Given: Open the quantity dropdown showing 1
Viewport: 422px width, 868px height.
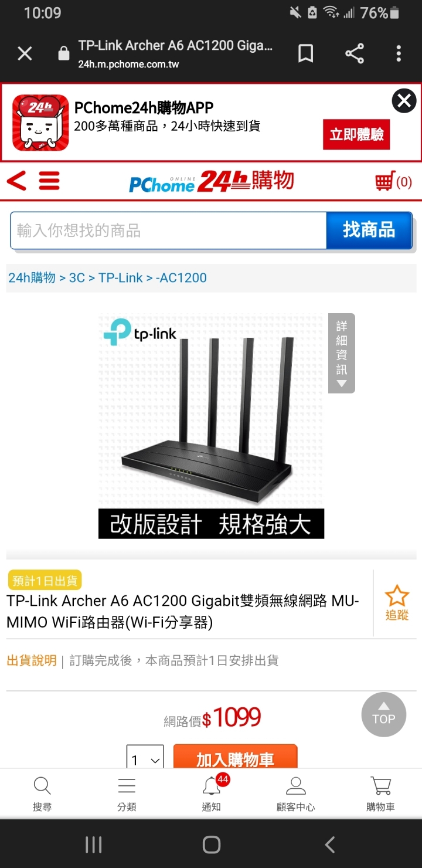Looking at the screenshot, I should [x=145, y=759].
